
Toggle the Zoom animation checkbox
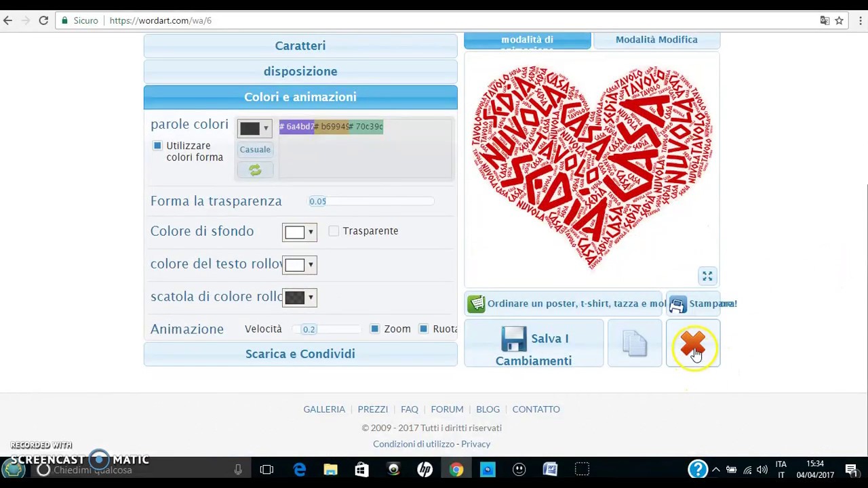(374, 329)
